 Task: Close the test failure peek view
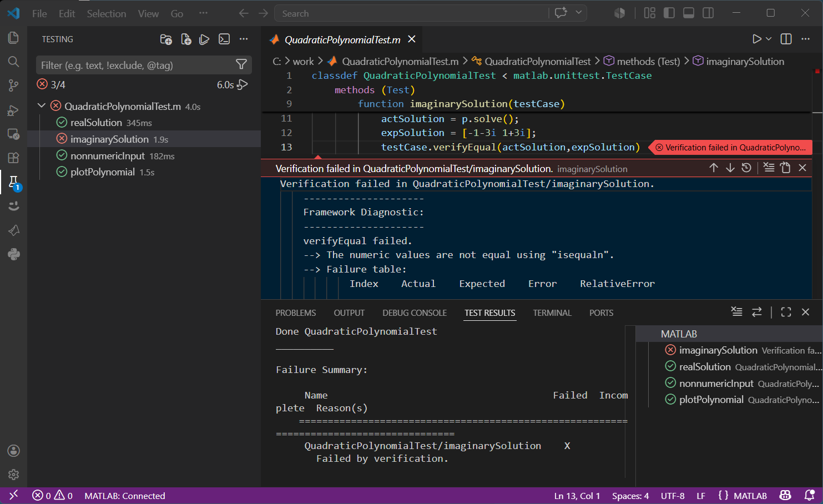pyautogui.click(x=802, y=168)
